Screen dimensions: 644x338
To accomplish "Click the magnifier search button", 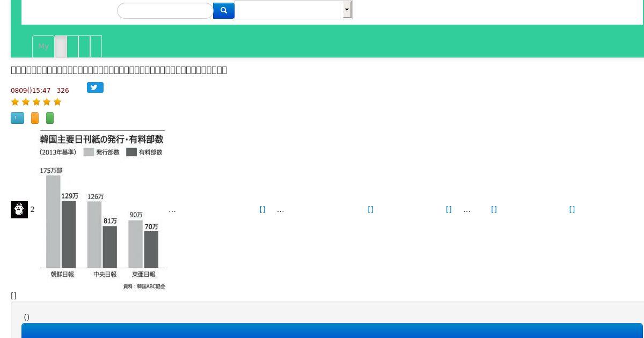I will coord(224,11).
